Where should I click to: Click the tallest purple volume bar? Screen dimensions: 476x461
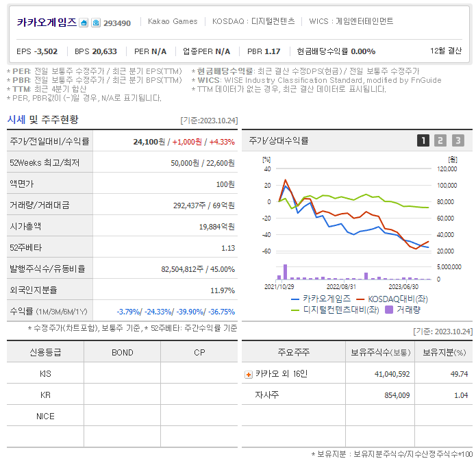click(285, 272)
